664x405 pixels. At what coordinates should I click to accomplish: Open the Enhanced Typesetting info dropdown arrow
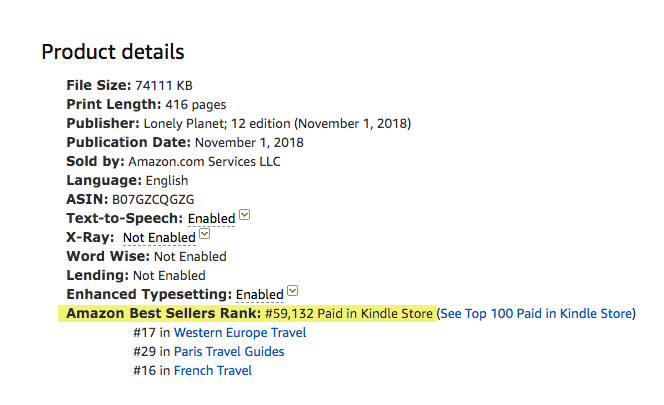coord(292,291)
